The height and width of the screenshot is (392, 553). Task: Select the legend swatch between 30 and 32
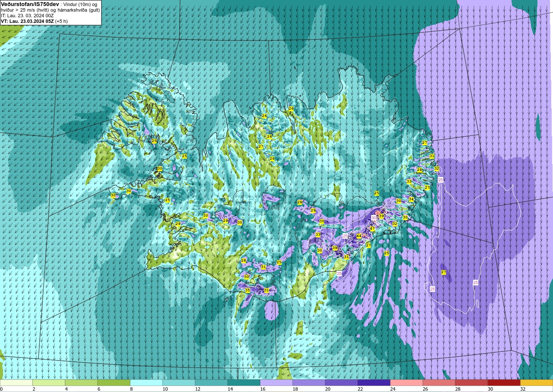504,383
